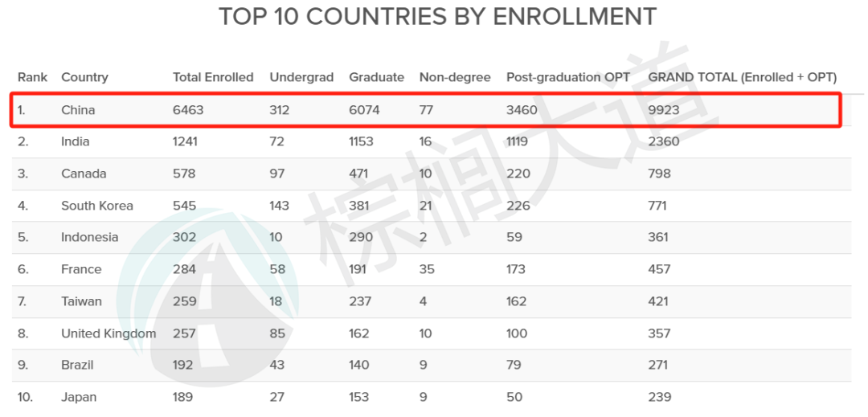Click the Rank column header

pos(33,77)
